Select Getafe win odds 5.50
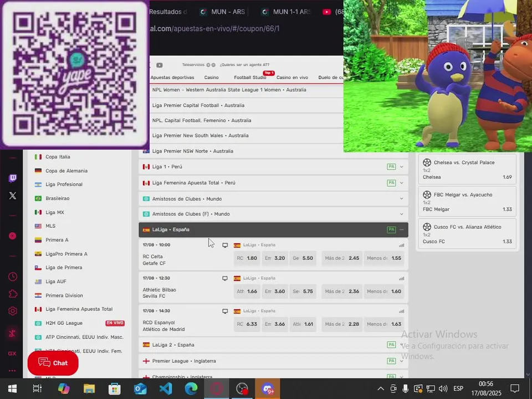Image resolution: width=532 pixels, height=399 pixels. tap(303, 258)
